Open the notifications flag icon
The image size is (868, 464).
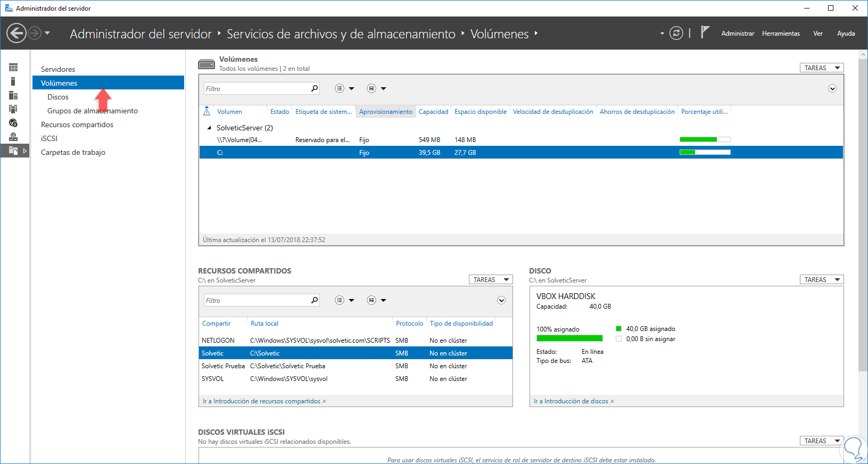point(705,32)
